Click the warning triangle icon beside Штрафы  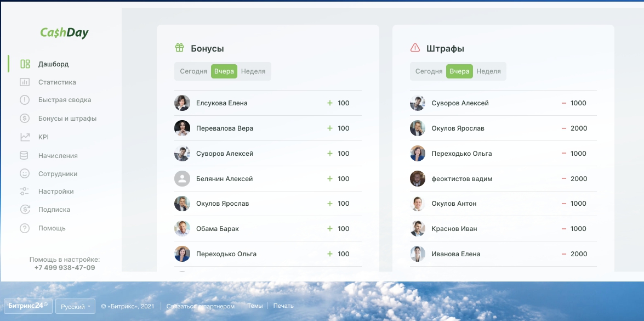[x=415, y=48]
